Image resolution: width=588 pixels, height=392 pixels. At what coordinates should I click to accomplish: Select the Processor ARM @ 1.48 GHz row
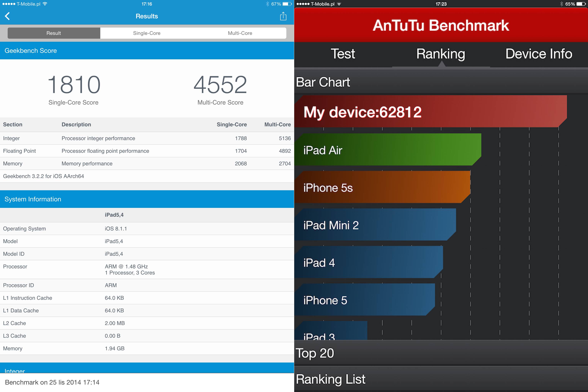coord(147,269)
